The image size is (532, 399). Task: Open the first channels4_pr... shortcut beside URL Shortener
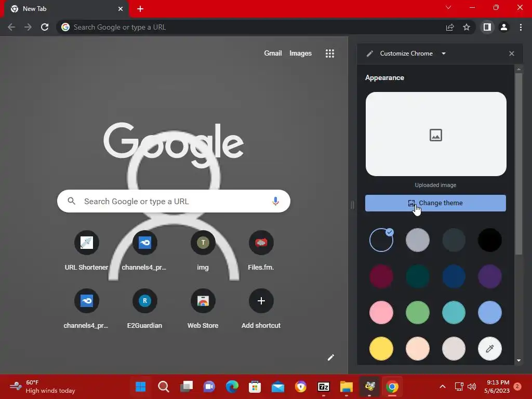(x=144, y=250)
